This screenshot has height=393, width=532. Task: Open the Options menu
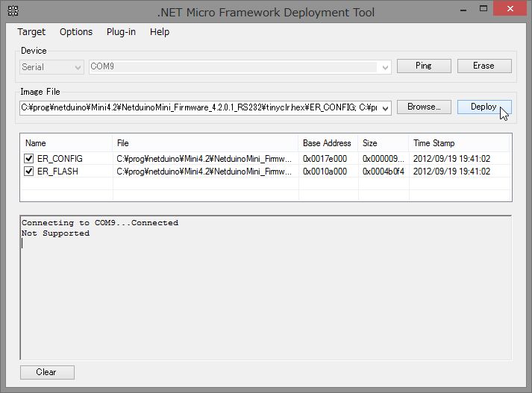coord(76,32)
